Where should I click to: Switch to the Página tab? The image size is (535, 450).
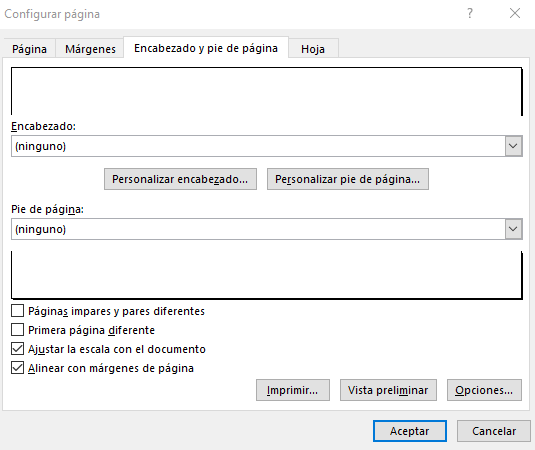point(29,49)
